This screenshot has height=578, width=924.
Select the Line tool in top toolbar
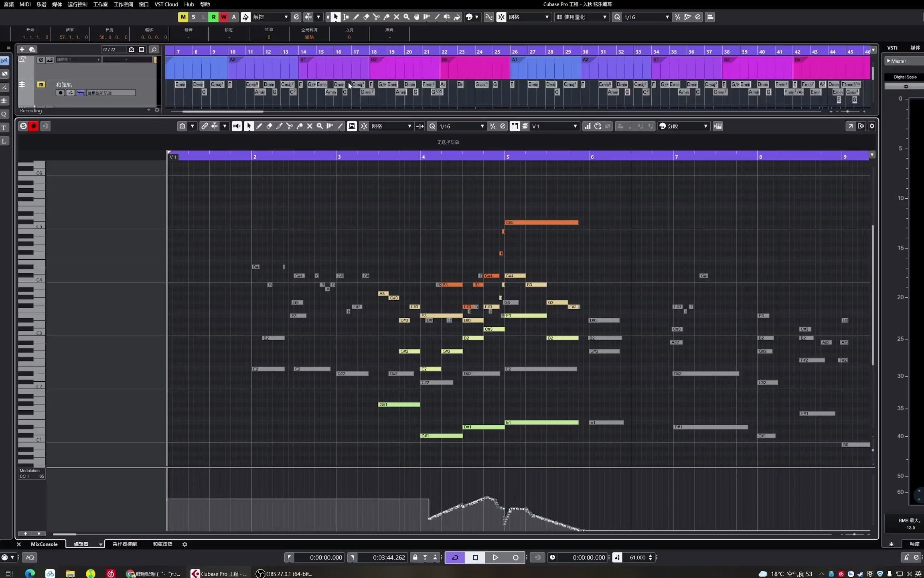coord(437,17)
